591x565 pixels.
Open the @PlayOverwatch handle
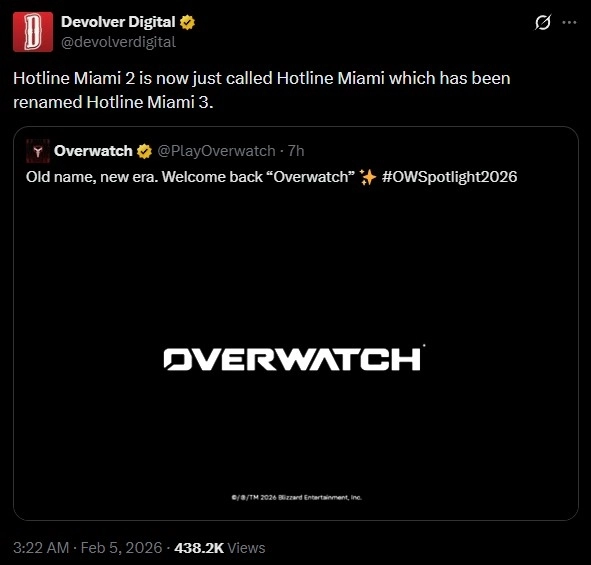pyautogui.click(x=216, y=151)
